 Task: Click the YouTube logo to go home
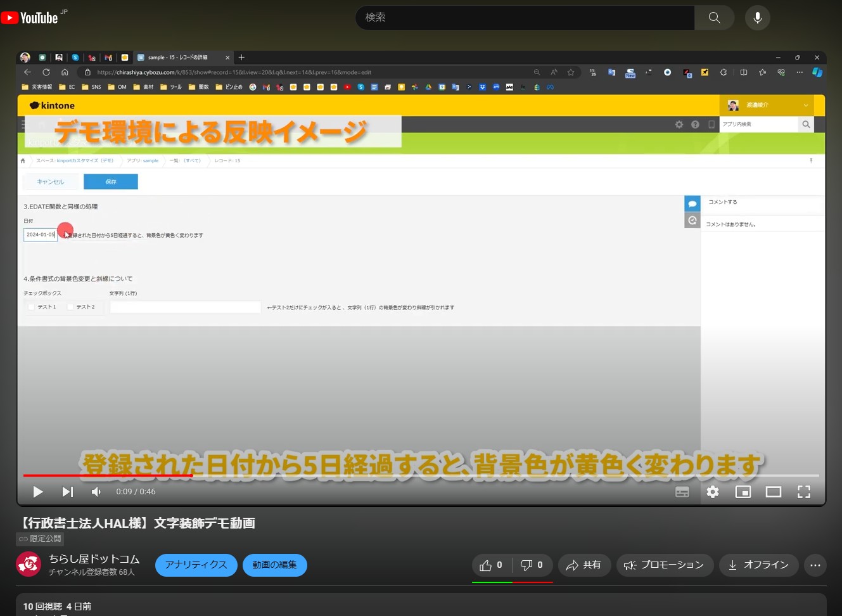30,18
